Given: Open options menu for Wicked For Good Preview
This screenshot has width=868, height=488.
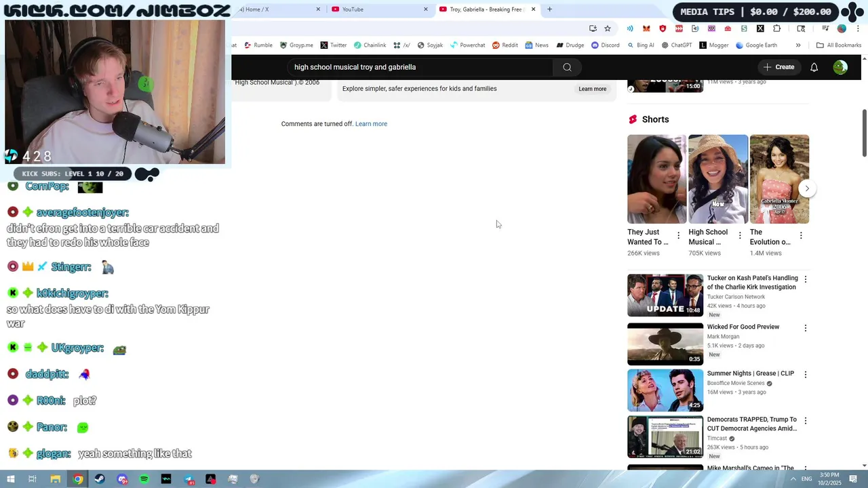Looking at the screenshot, I should click(806, 328).
